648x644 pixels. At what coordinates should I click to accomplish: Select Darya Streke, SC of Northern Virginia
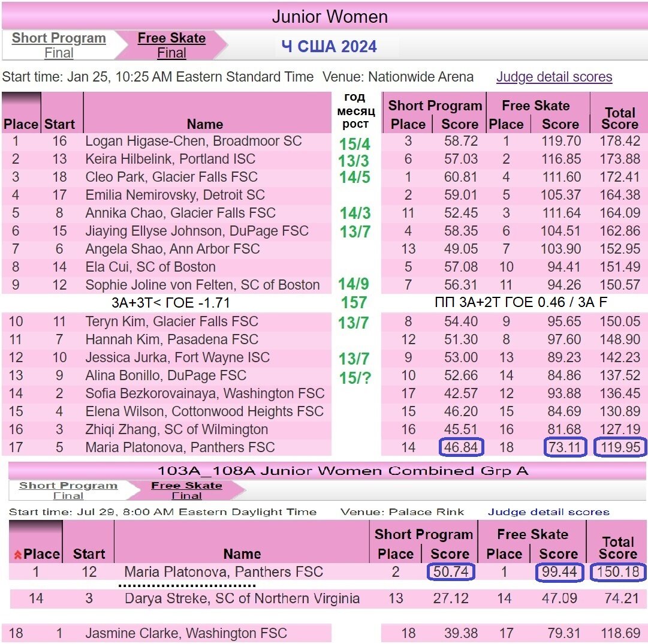click(242, 598)
